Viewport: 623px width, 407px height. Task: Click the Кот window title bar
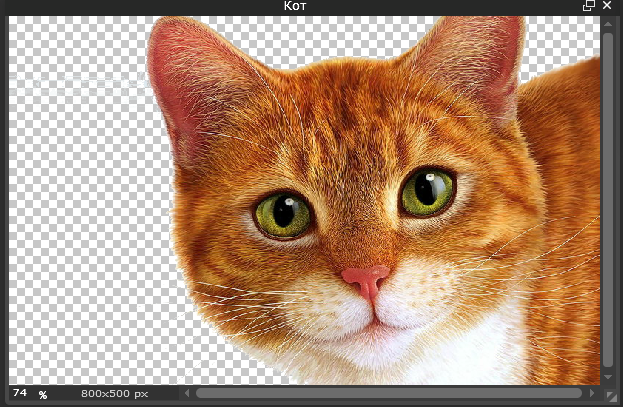(x=295, y=6)
